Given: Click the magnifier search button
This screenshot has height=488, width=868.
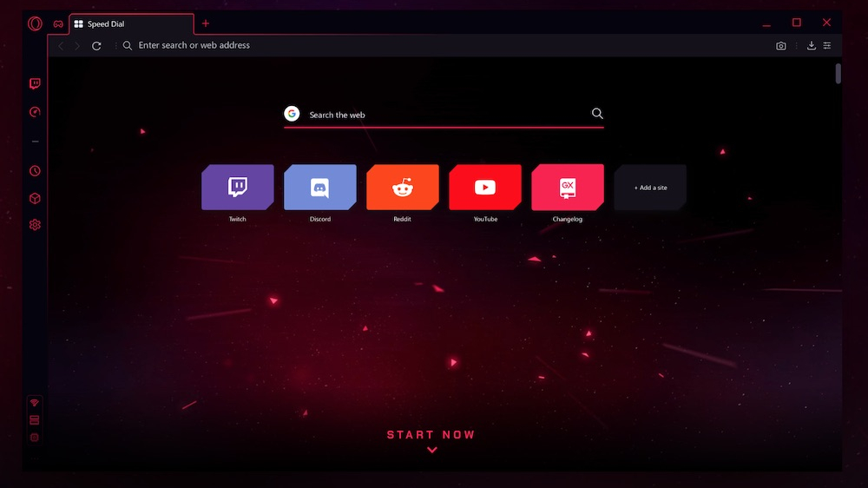Looking at the screenshot, I should pyautogui.click(x=597, y=114).
